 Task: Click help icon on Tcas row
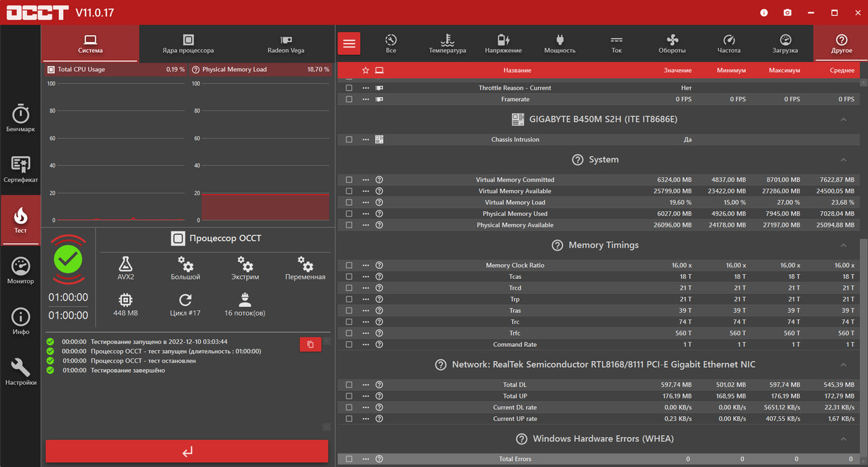point(379,277)
